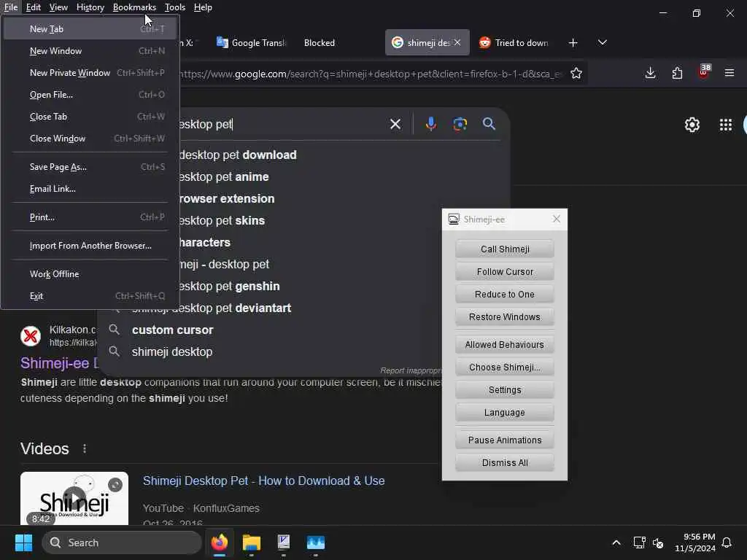Viewport: 747px width, 560px height.
Task: Bookmark this page with the star
Action: tap(576, 74)
